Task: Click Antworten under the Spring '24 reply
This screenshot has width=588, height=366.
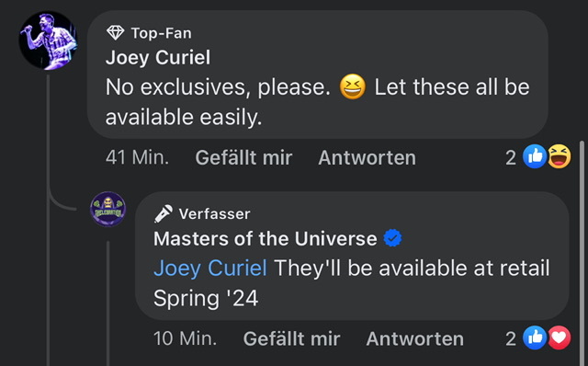Action: (415, 339)
